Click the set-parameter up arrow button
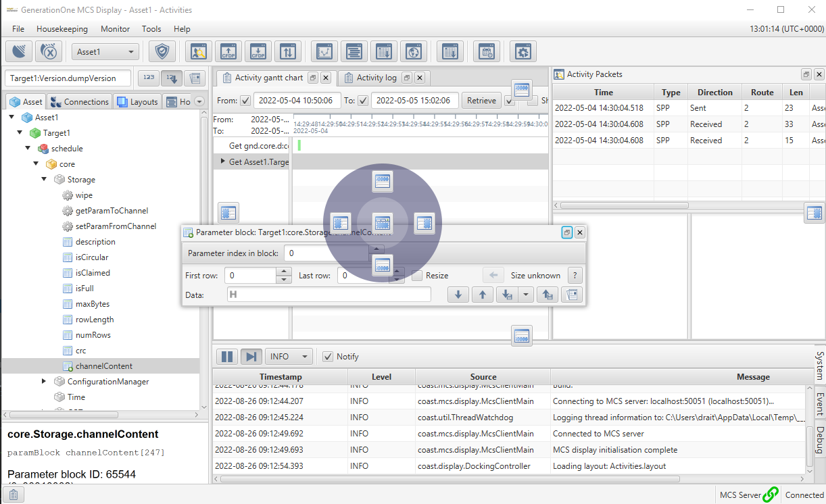This screenshot has width=826, height=504. pyautogui.click(x=482, y=295)
